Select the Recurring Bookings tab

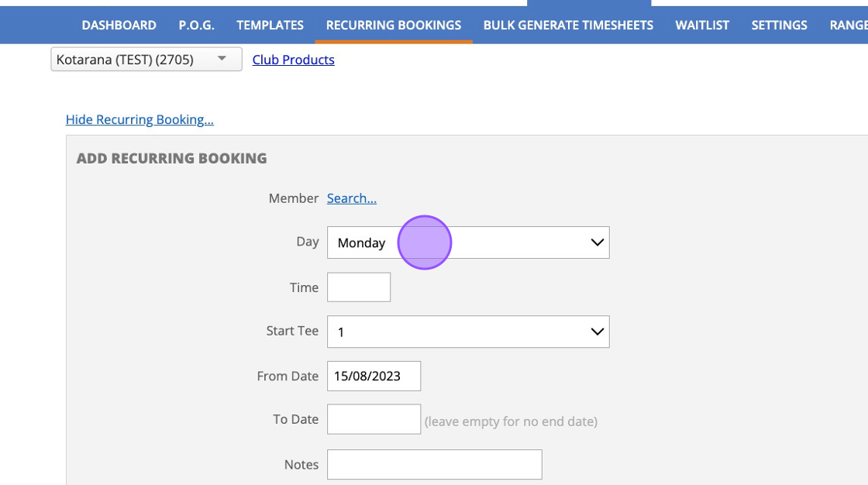click(393, 26)
